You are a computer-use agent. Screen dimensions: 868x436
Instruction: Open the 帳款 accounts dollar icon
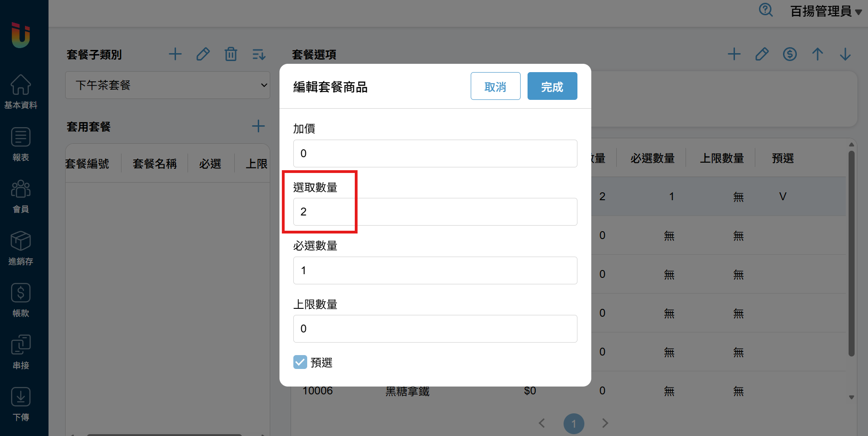pyautogui.click(x=21, y=293)
